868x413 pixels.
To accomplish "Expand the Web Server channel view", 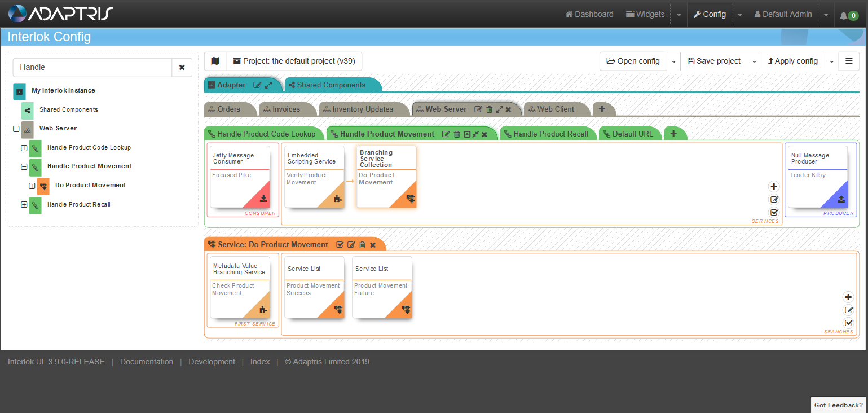I will [499, 109].
